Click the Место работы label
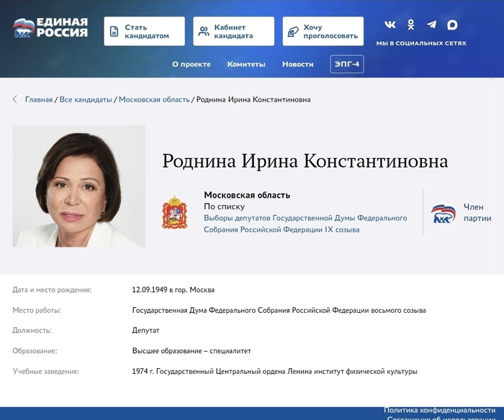Screen dimensions: 504x420 click(x=37, y=311)
